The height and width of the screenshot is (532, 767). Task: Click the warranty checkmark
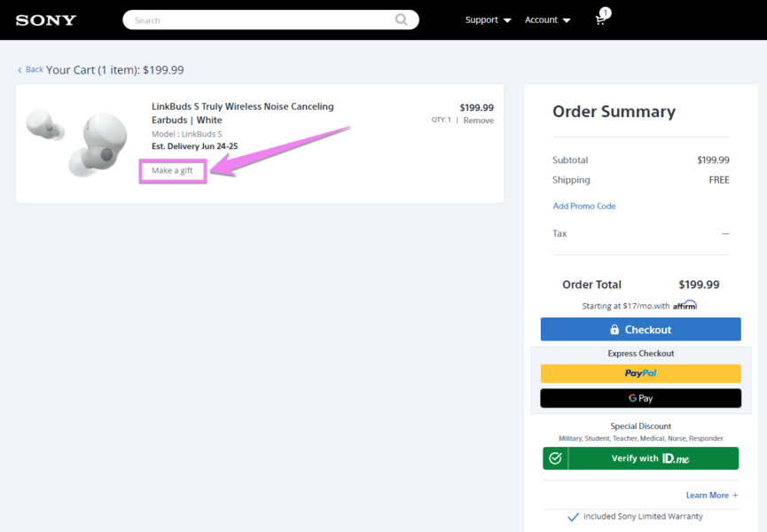(x=573, y=516)
